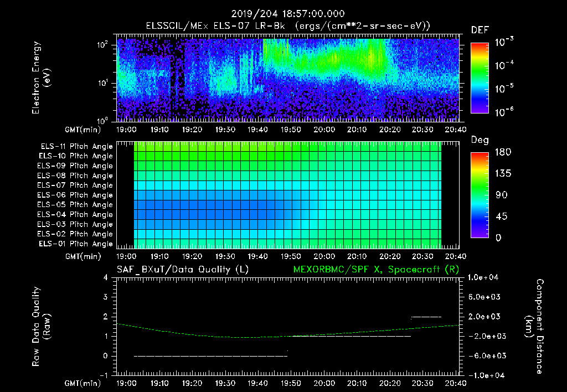Click the white data quality line at level 2
Viewport: 567px width, 392px height.
426,317
